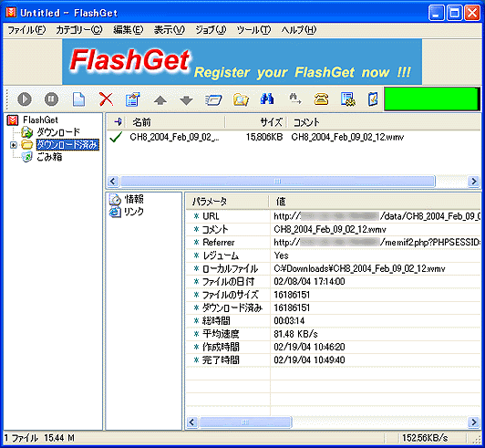Select the ダウンロード tree item
Image resolution: width=485 pixels, height=448 pixels.
[58, 132]
